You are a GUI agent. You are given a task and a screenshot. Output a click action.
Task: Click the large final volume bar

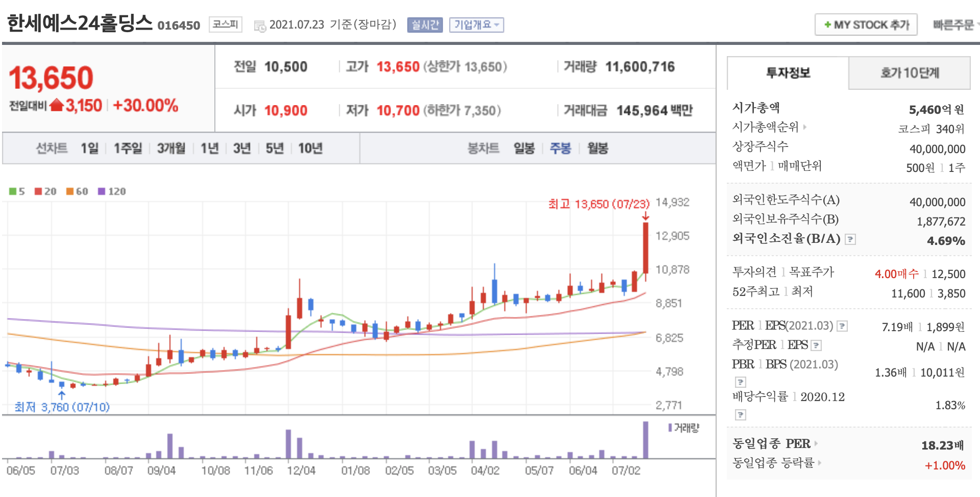646,440
